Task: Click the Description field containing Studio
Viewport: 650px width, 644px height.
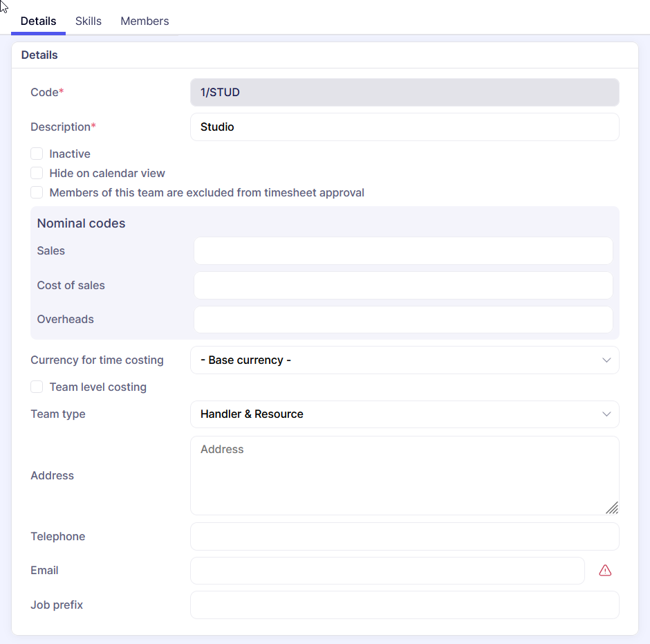Action: tap(405, 127)
